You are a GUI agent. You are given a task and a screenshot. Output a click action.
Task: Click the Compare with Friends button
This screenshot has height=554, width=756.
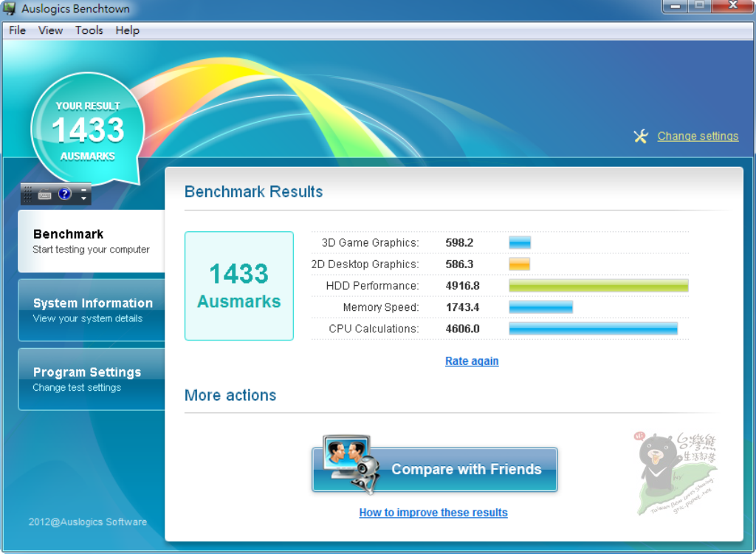click(435, 470)
